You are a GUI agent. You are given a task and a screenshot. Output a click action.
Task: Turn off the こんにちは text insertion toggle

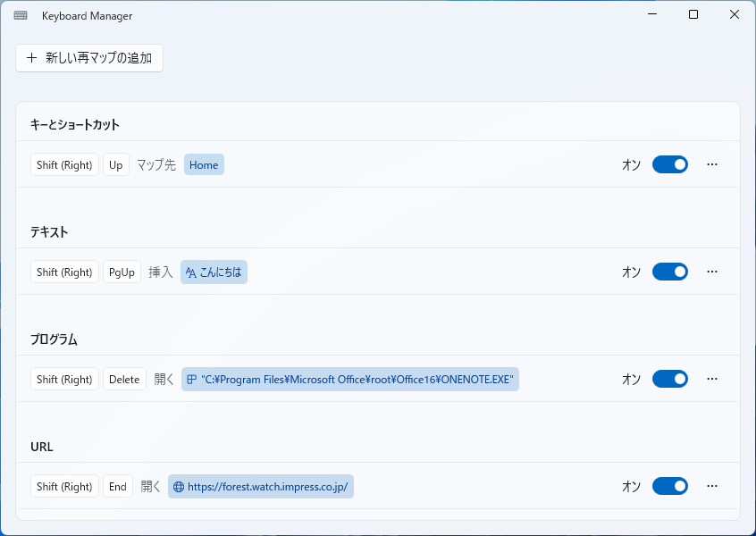[670, 272]
